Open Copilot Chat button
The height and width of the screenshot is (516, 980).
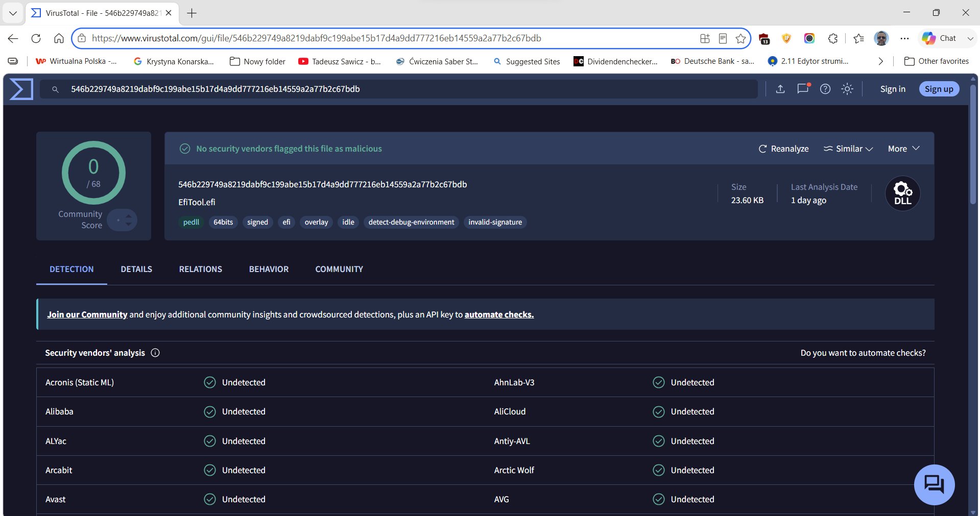(x=939, y=38)
